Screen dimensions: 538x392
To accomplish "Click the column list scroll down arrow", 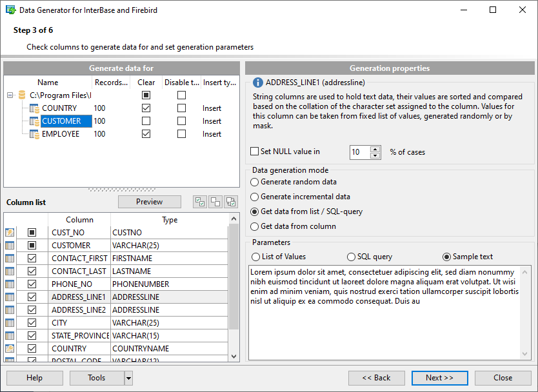I will pos(234,357).
